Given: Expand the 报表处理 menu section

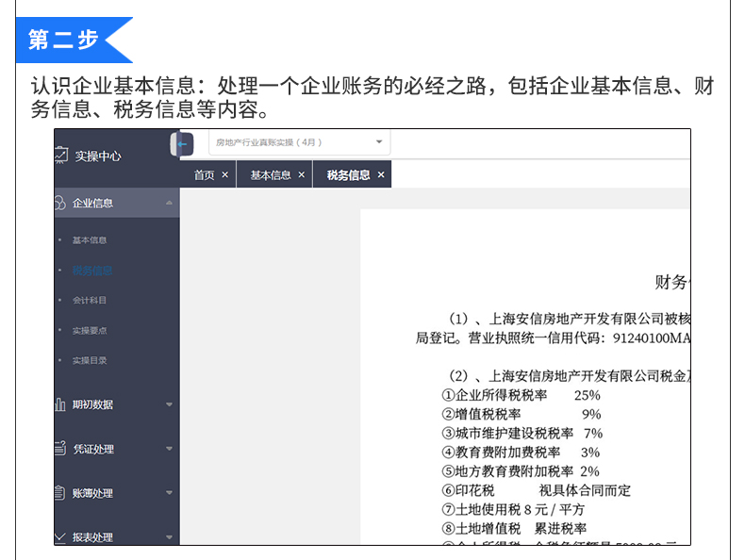Looking at the screenshot, I should [x=169, y=537].
